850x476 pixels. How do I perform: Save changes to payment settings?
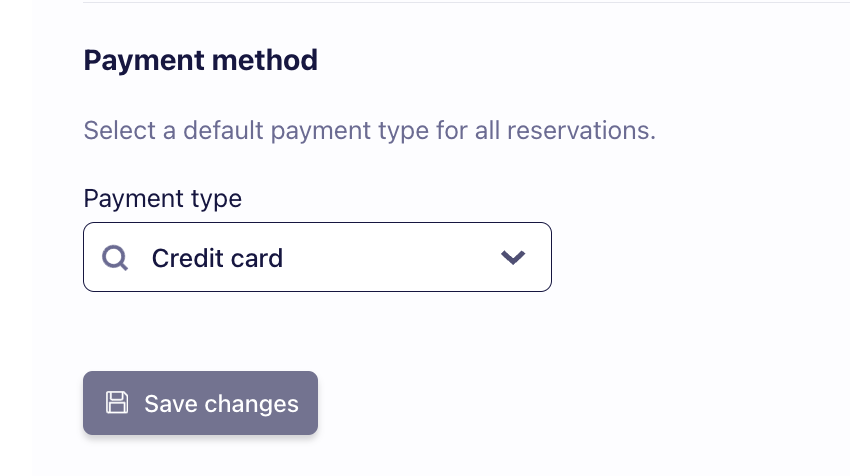coord(200,403)
